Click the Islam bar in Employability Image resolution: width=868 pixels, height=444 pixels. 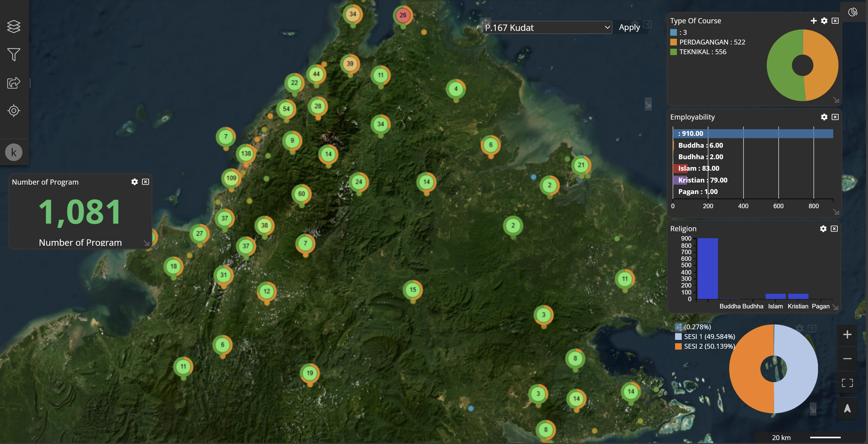[680, 168]
